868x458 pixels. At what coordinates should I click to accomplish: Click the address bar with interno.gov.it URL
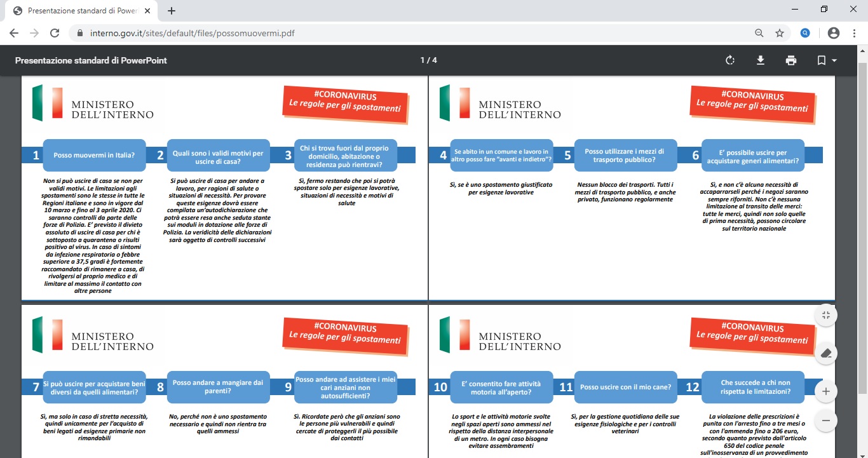pyautogui.click(x=381, y=33)
